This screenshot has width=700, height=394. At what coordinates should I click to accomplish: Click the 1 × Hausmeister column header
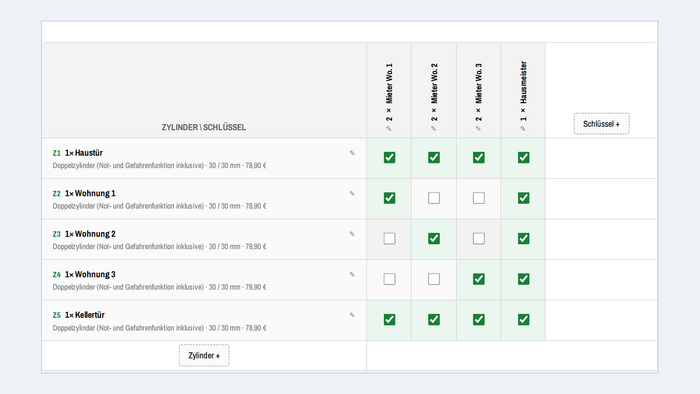pyautogui.click(x=523, y=91)
